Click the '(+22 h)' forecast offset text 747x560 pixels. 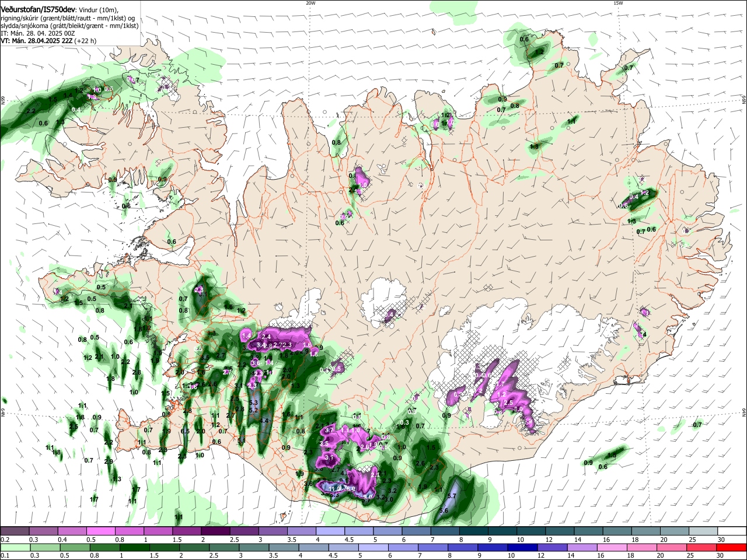point(85,41)
